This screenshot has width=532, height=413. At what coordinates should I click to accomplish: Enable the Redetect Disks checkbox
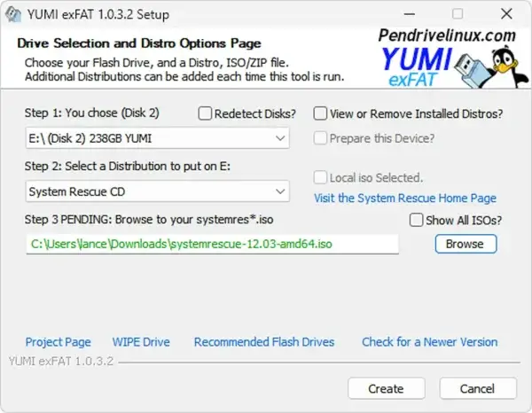click(206, 113)
